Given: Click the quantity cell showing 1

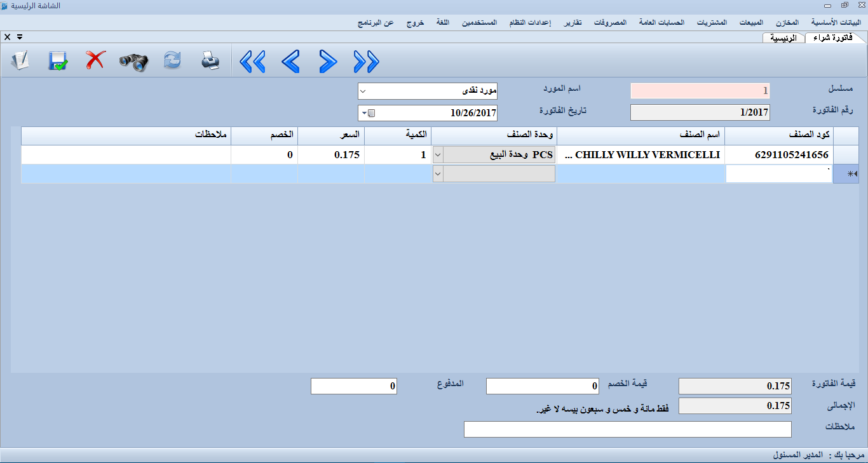Looking at the screenshot, I should [398, 155].
